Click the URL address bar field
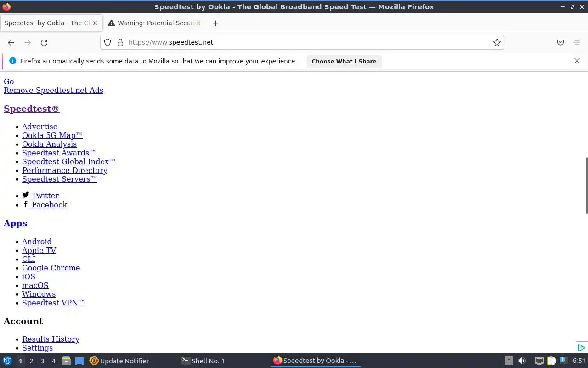Screen dimensions: 588x368 [x=302, y=42]
